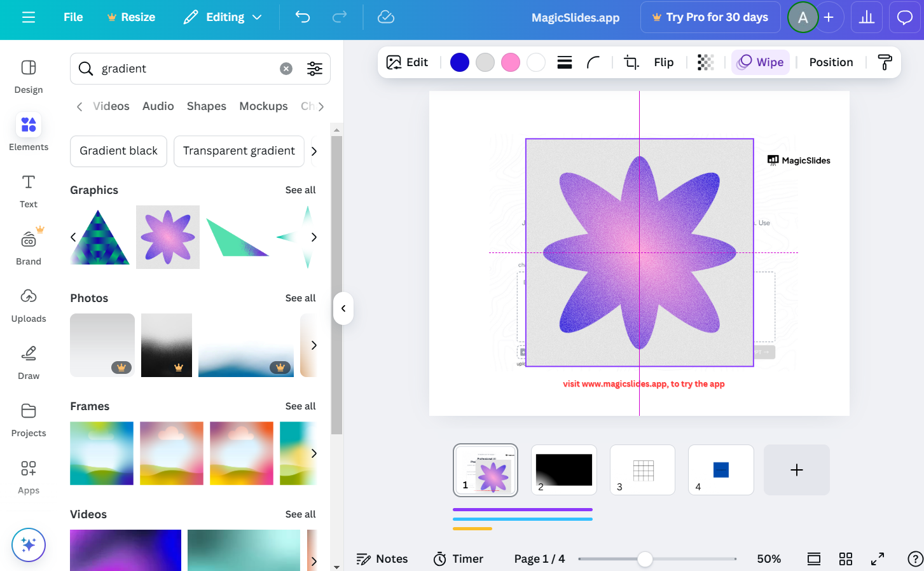Open the analytics bar chart icon
Viewport: 924px width, 571px height.
tap(867, 17)
